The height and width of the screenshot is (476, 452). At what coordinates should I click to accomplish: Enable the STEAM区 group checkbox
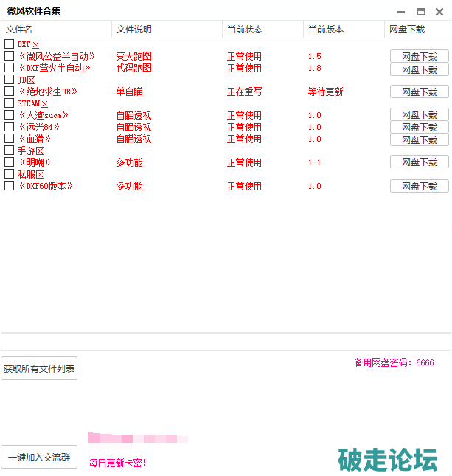10,103
